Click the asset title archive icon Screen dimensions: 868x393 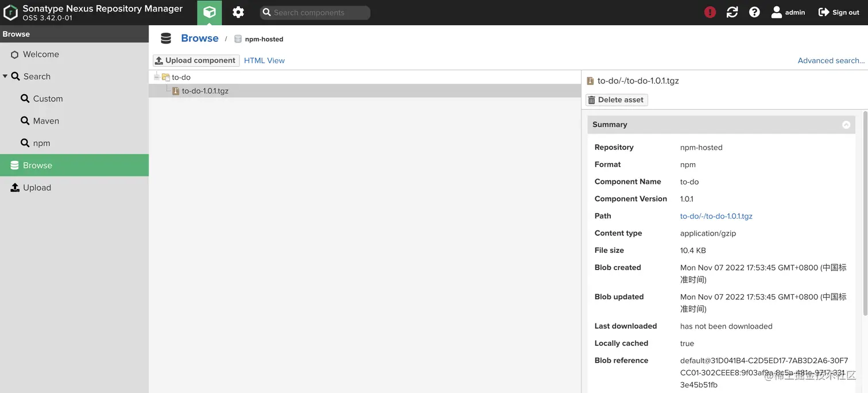pos(590,81)
